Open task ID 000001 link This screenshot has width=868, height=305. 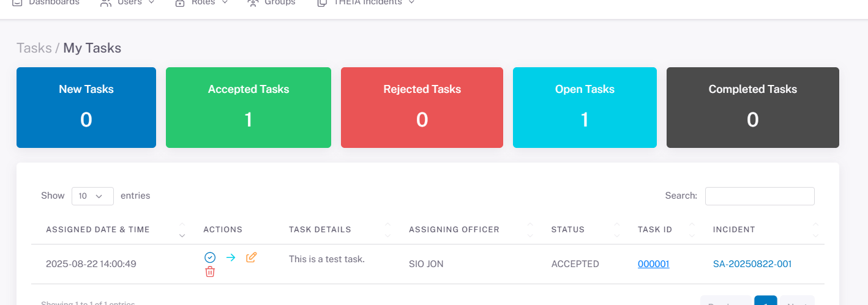653,264
